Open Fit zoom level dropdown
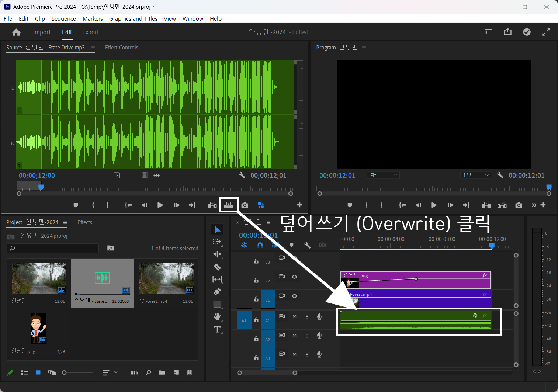The width and height of the screenshot is (558, 392). coord(383,175)
